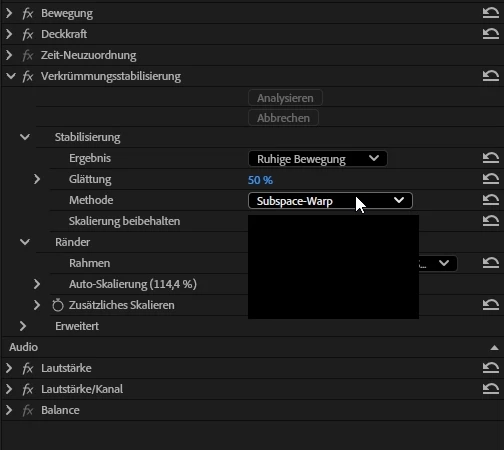Expand the Erweitert group
The image size is (504, 450).
23,326
